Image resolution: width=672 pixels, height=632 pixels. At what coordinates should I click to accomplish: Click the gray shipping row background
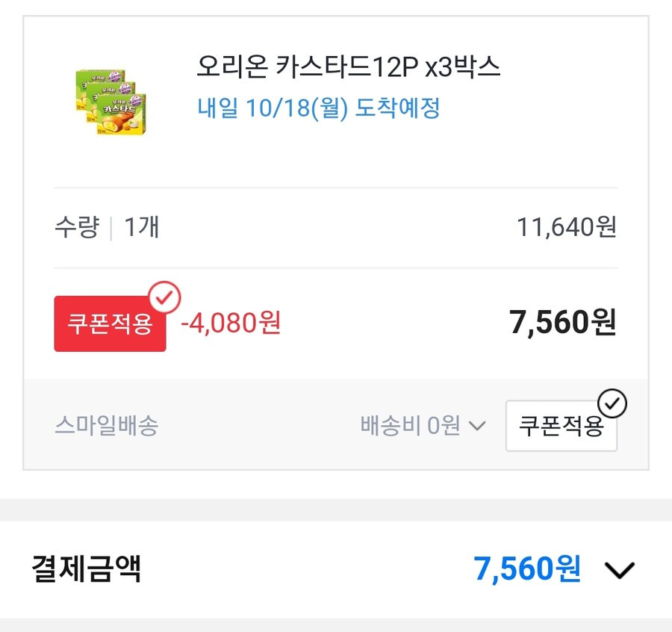point(336,424)
